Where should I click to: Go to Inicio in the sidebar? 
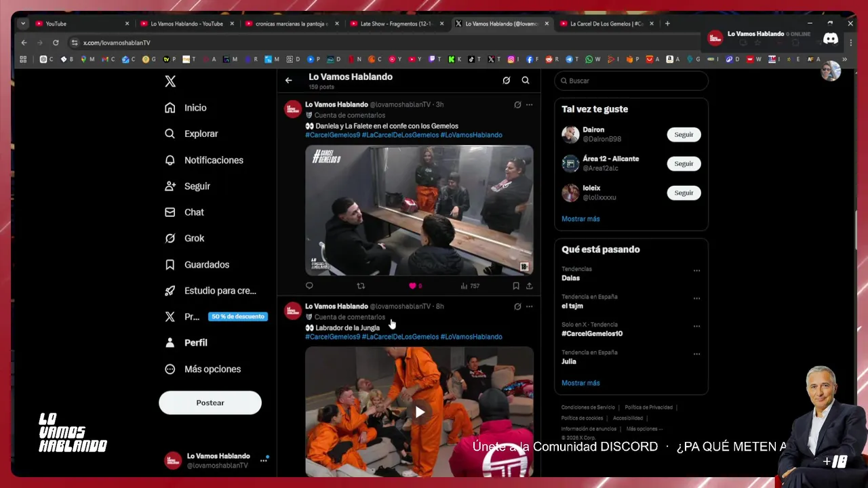[186, 108]
